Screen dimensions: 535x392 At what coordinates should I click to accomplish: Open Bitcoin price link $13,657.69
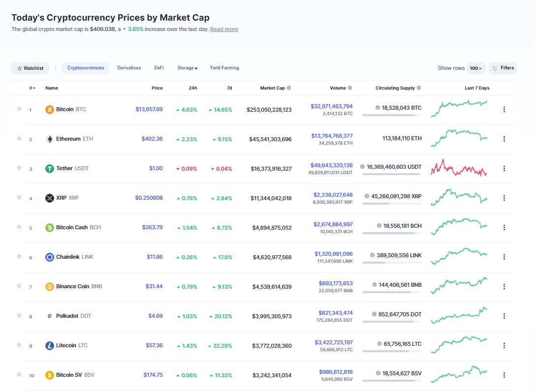coord(149,109)
